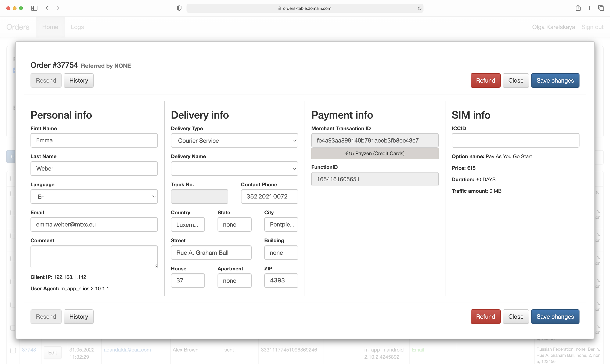Click the lock icon in the address bar
610x364 pixels.
(279, 8)
